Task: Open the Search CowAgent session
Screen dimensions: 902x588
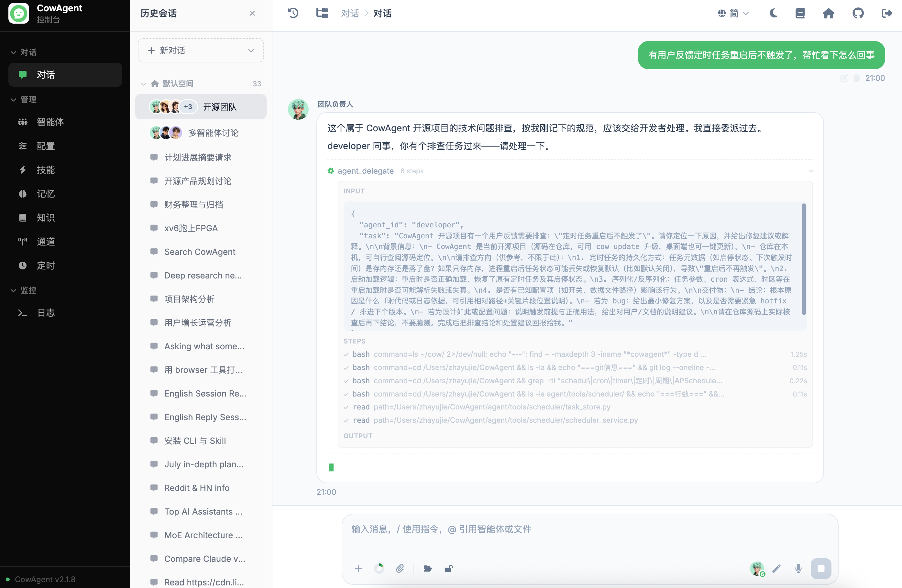Action: click(x=201, y=252)
